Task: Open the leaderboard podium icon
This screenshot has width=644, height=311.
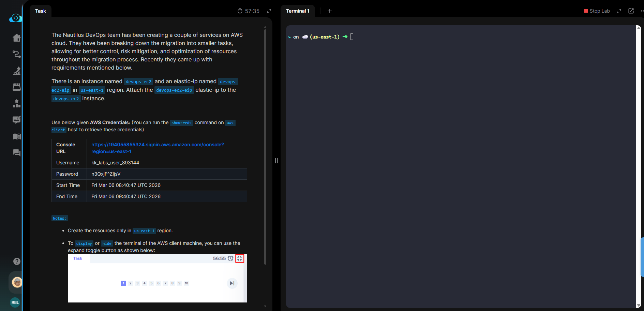Action: (x=17, y=103)
